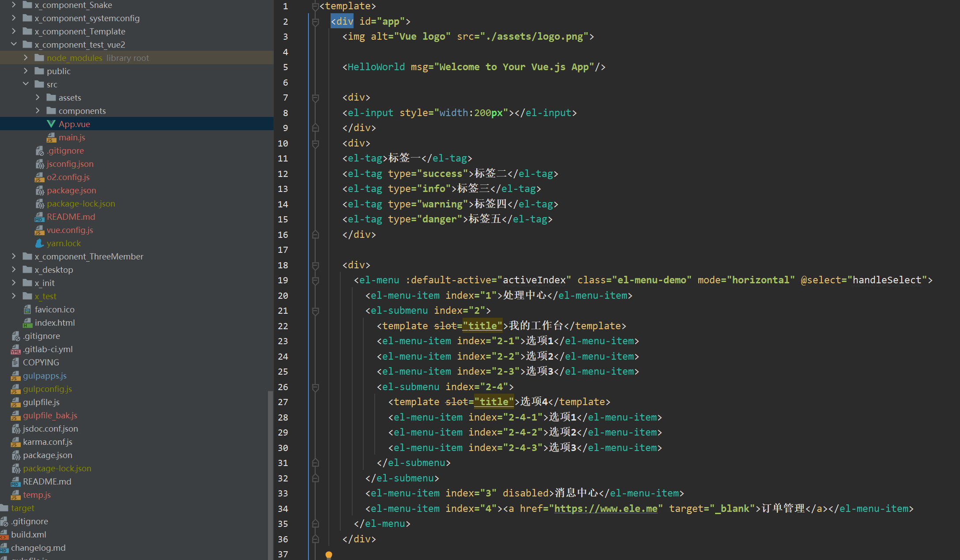Image resolution: width=960 pixels, height=560 pixels.
Task: Click the yellow lightbulb intention icon
Action: pyautogui.click(x=328, y=555)
